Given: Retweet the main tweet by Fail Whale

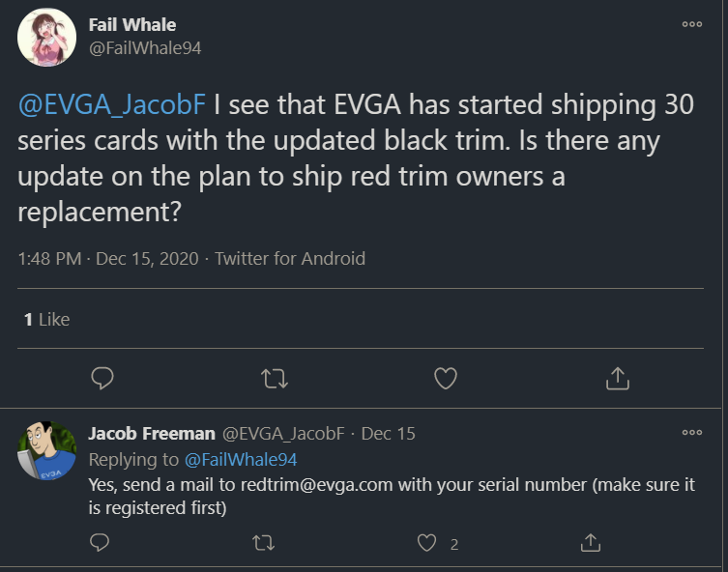Looking at the screenshot, I should coord(275,379).
